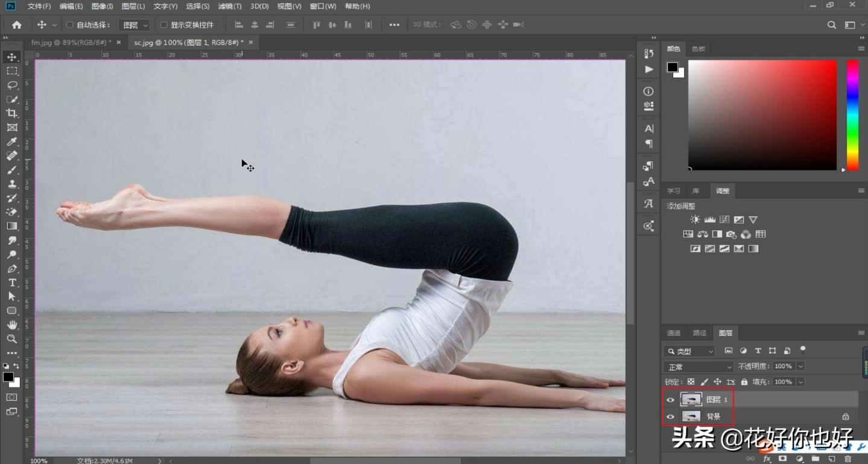Image resolution: width=868 pixels, height=464 pixels.
Task: Select the Pen tool
Action: tap(12, 269)
